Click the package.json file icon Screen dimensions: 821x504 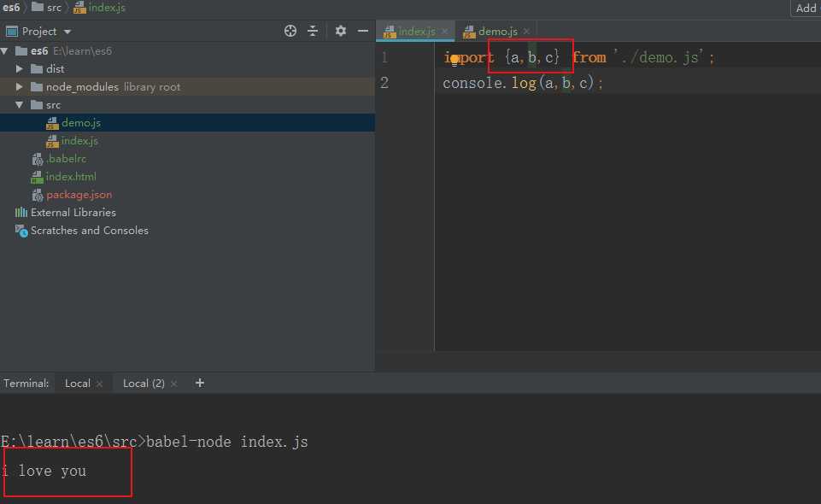coord(38,196)
